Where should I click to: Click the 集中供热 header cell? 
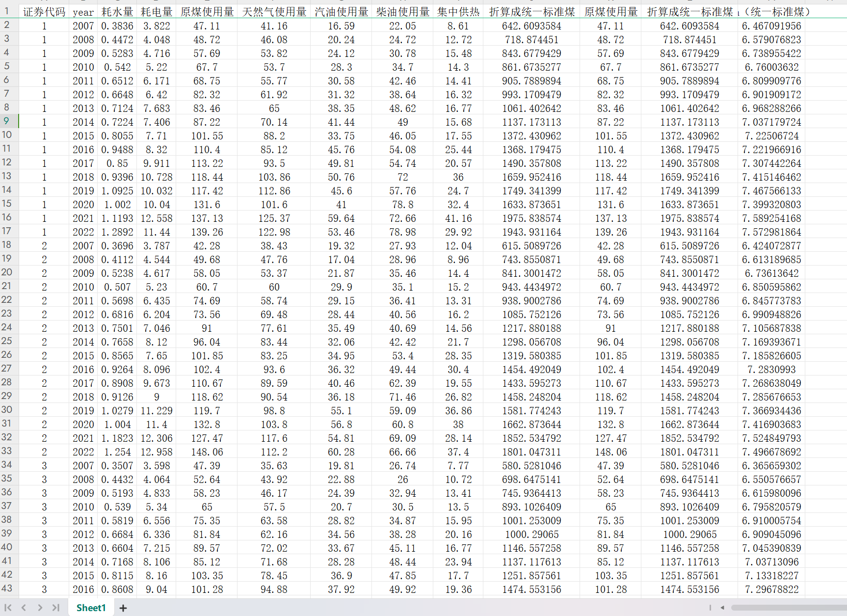coord(458,12)
